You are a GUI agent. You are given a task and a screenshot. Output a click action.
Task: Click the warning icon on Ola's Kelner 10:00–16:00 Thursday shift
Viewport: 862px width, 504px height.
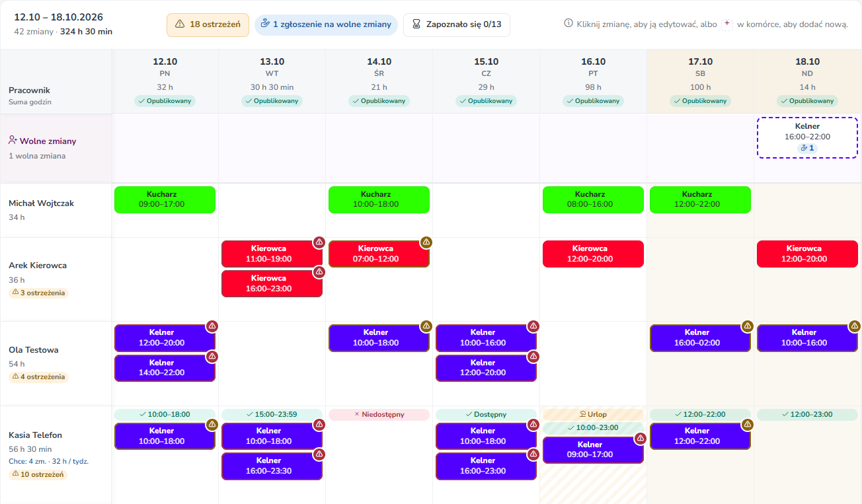coord(533,326)
